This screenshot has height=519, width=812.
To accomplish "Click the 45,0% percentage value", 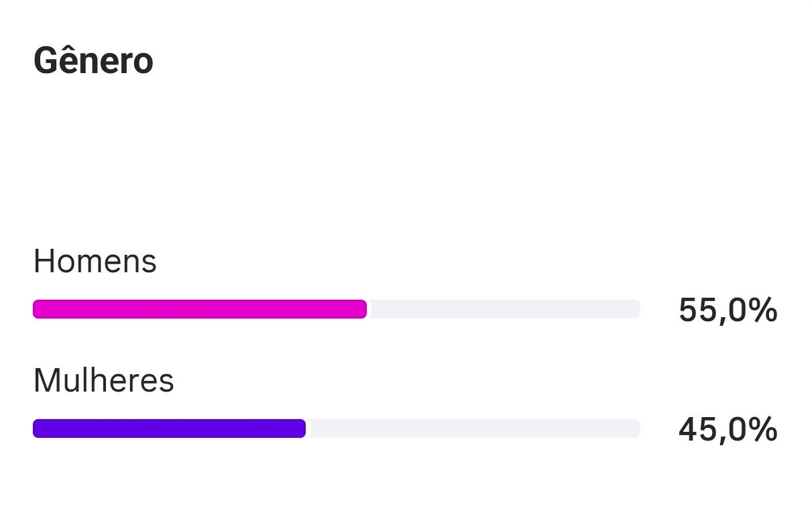I will 728,430.
